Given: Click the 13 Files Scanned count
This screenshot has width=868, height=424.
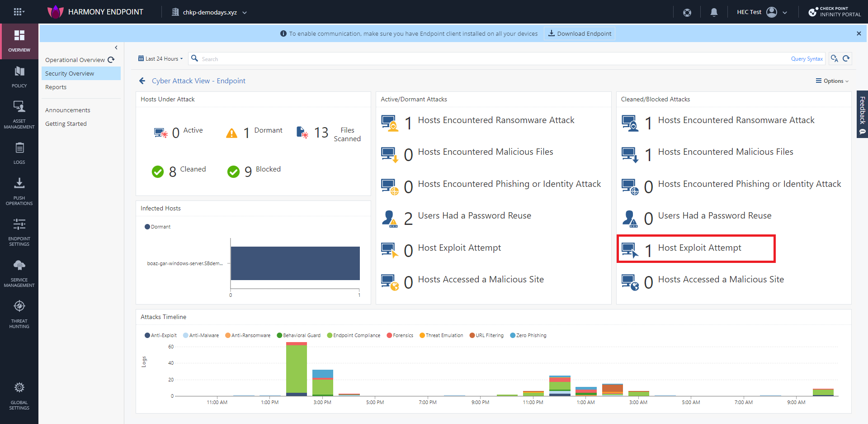Looking at the screenshot, I should 321,133.
